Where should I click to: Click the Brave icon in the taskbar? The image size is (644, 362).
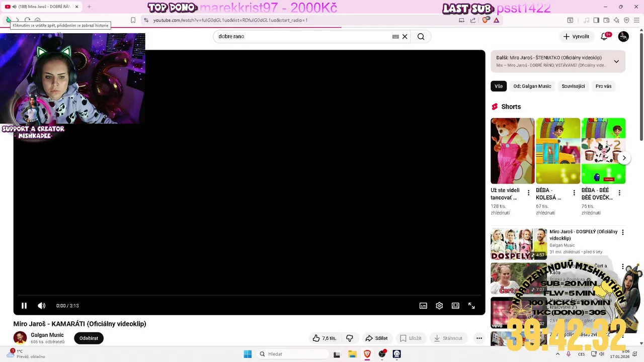click(x=367, y=354)
